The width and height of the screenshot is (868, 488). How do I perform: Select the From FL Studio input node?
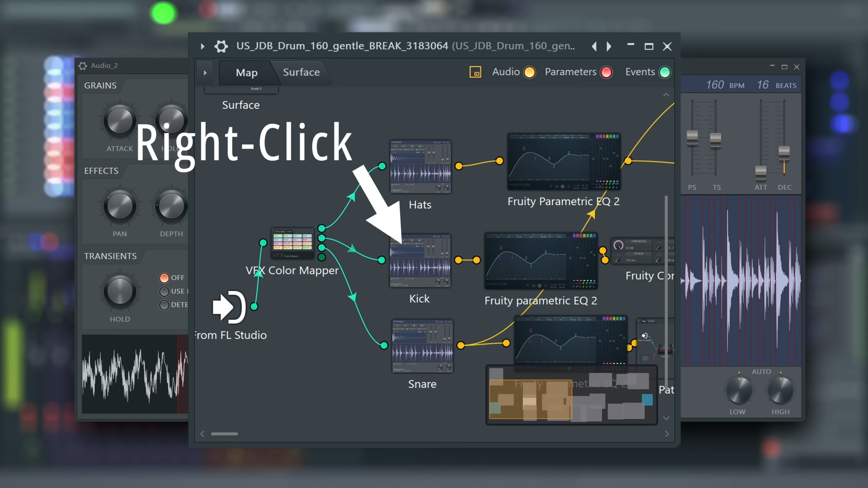pos(229,307)
